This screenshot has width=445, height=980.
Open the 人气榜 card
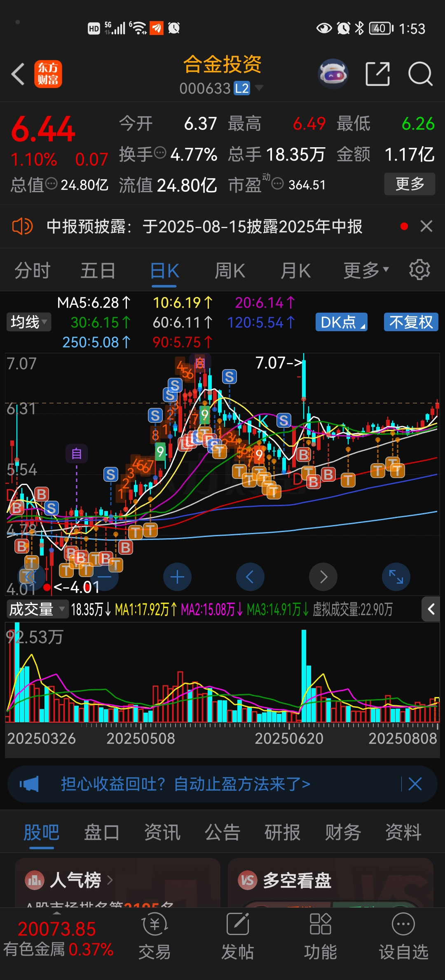pyautogui.click(x=117, y=883)
